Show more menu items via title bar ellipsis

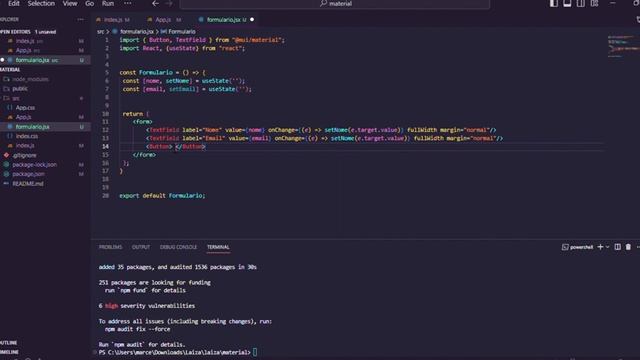tap(128, 4)
